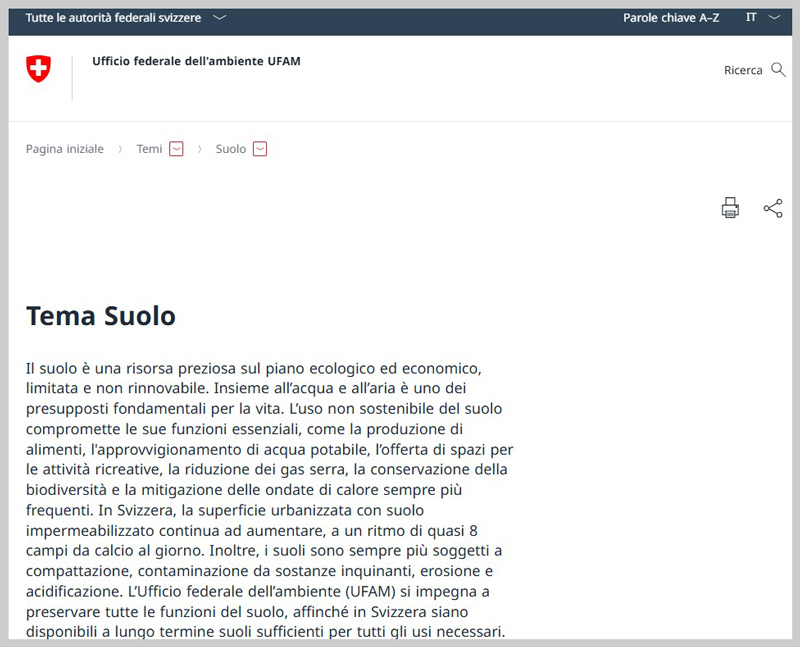Select the IT language label
The image size is (800, 647).
[x=751, y=18]
